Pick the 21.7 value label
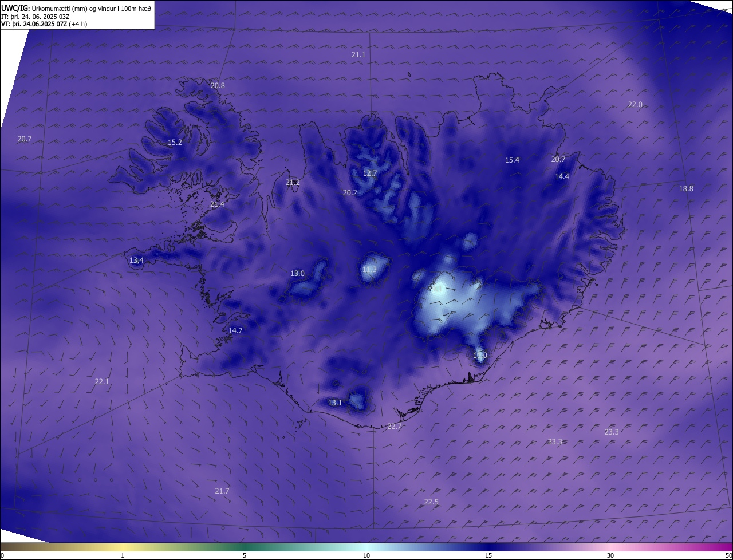Screen dimensions: 733x560 (x=222, y=491)
